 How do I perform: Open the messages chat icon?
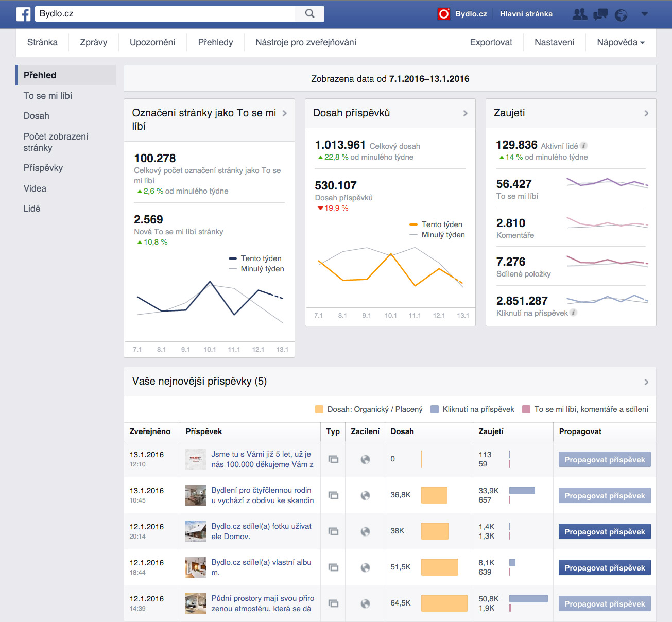coord(600,14)
